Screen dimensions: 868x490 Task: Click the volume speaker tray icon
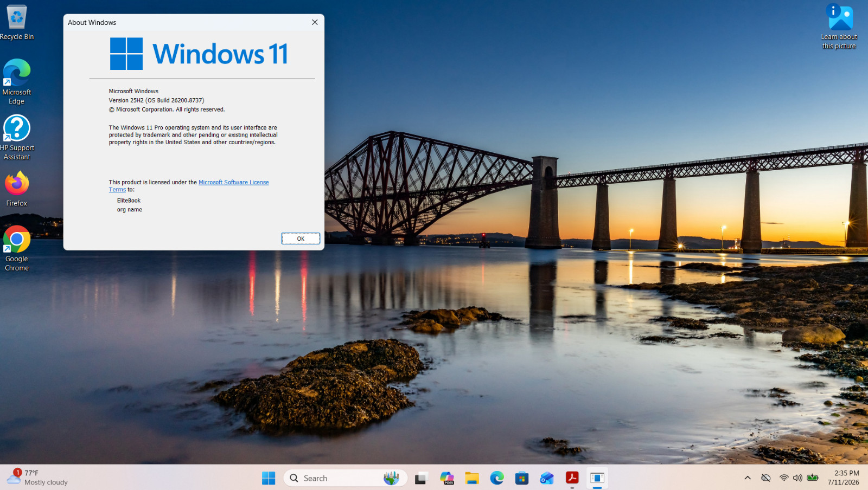pos(797,478)
